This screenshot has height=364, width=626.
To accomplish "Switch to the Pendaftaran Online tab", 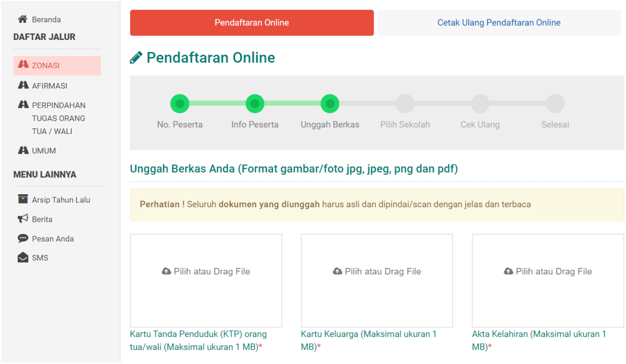I will (251, 23).
